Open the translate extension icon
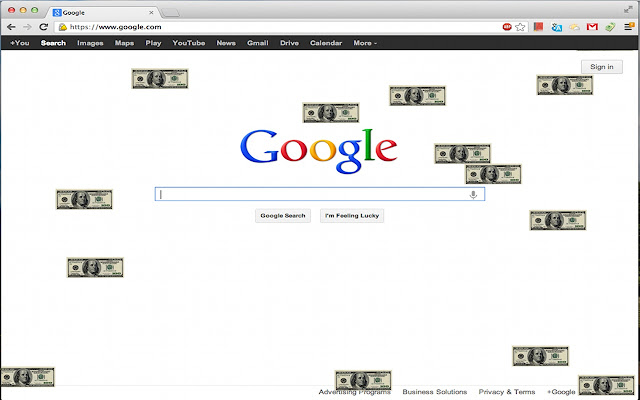 tap(557, 27)
